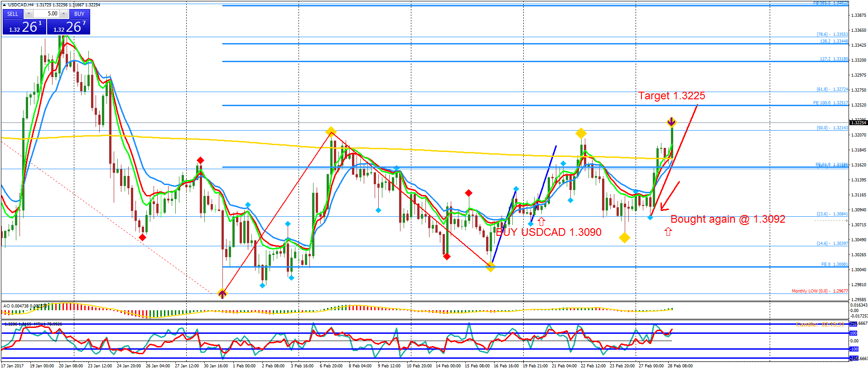Select the 'Bought again @ 1.3092' label
868x371 pixels.
(728, 219)
